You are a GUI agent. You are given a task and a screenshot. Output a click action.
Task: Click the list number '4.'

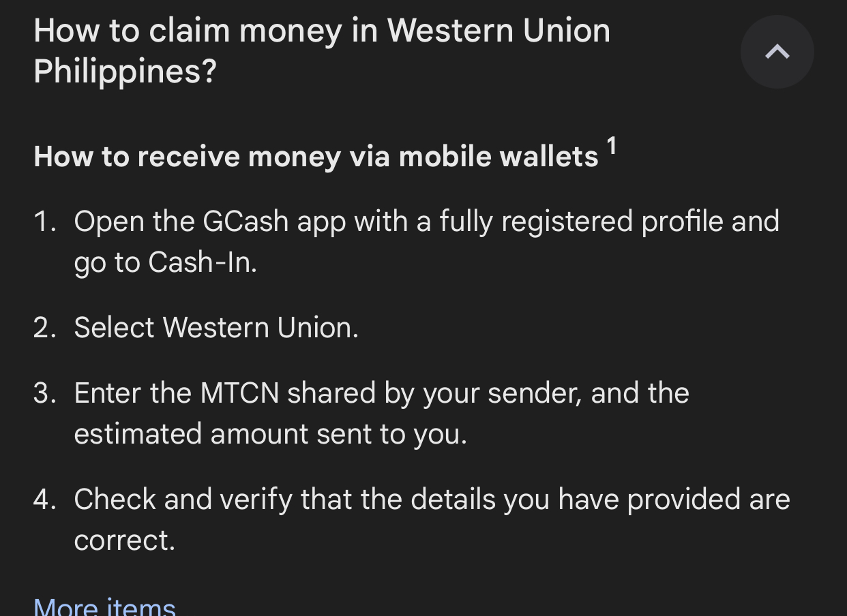coord(45,499)
